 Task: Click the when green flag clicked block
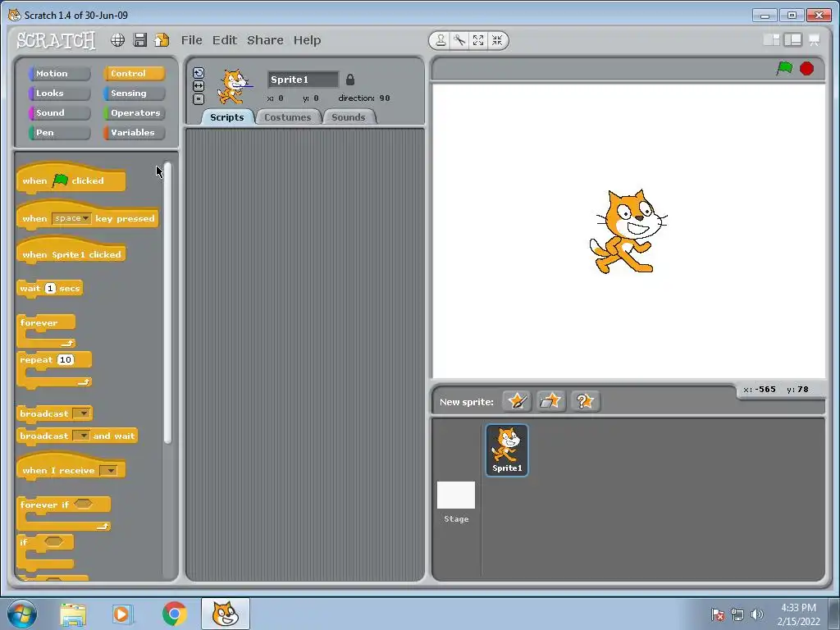point(71,179)
